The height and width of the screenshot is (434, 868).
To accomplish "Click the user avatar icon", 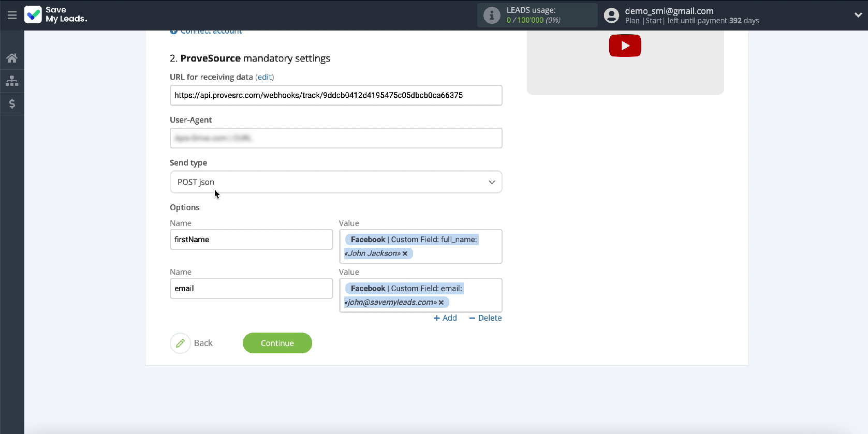I will point(611,16).
